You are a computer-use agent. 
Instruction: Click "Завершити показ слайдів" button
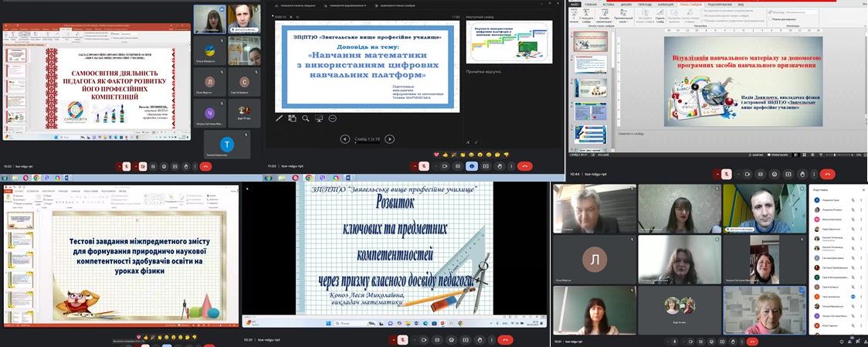click(398, 5)
